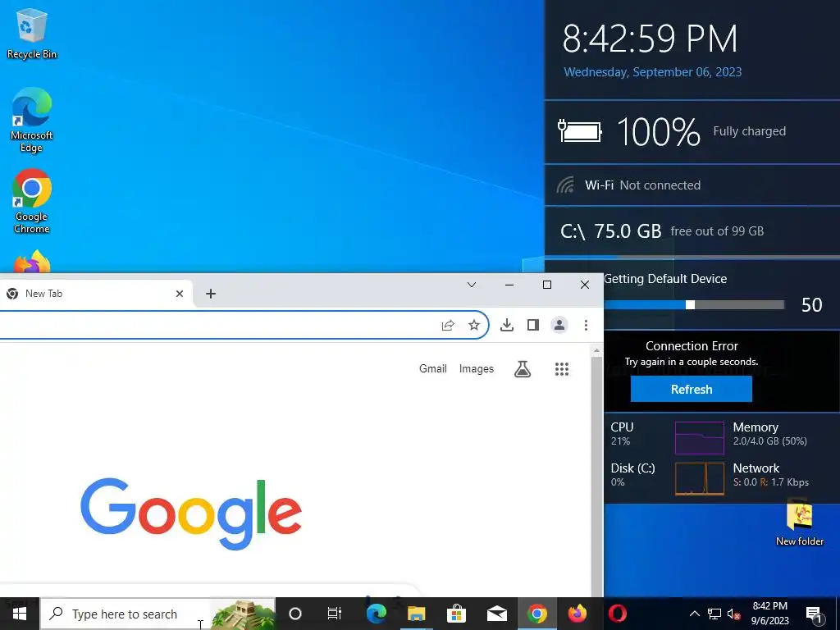Open Chrome downloads icon
840x630 pixels.
pyautogui.click(x=507, y=325)
